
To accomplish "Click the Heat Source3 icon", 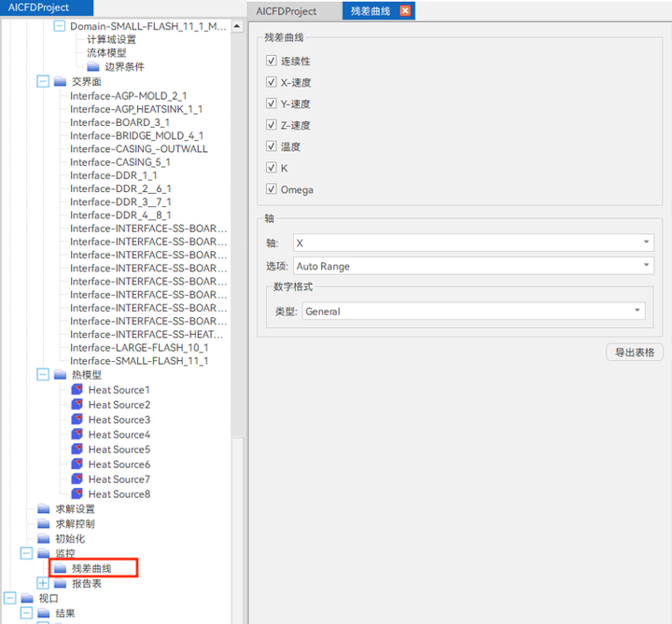I will pyautogui.click(x=77, y=420).
